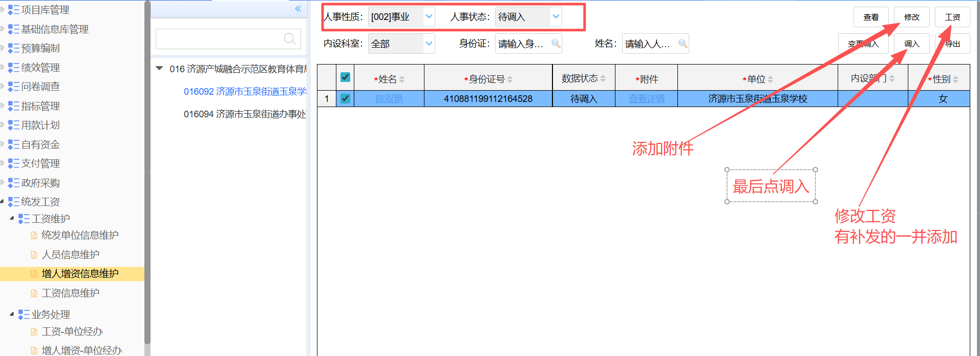Screen dimensions: 980x356
Task: Sort by 数据状态 column arrows
Action: coord(603,78)
